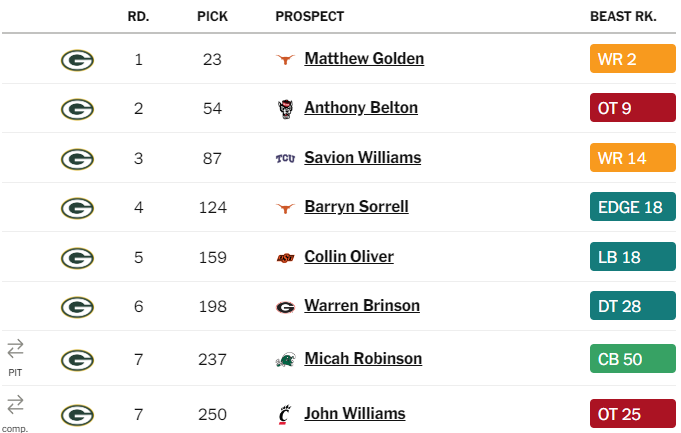Click the TCU logo beside Savion Williams
The height and width of the screenshot is (433, 681).
tap(285, 159)
